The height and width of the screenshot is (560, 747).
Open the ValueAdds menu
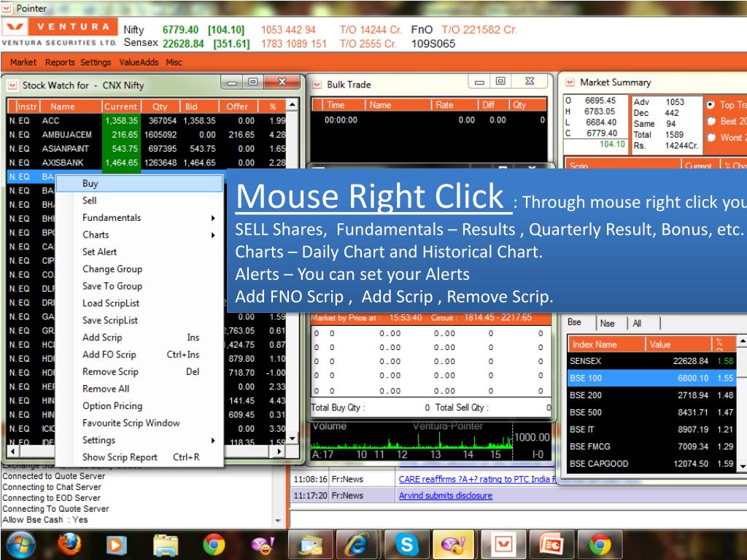139,63
